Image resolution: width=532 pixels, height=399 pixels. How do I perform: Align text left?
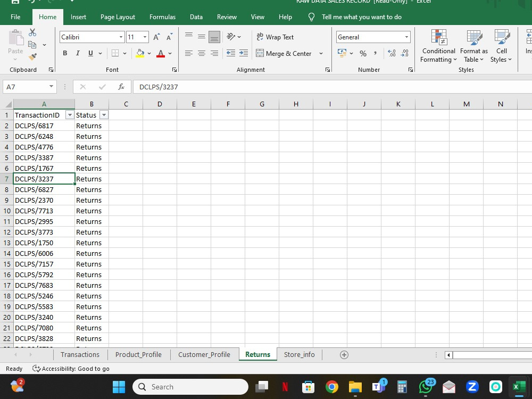point(189,53)
